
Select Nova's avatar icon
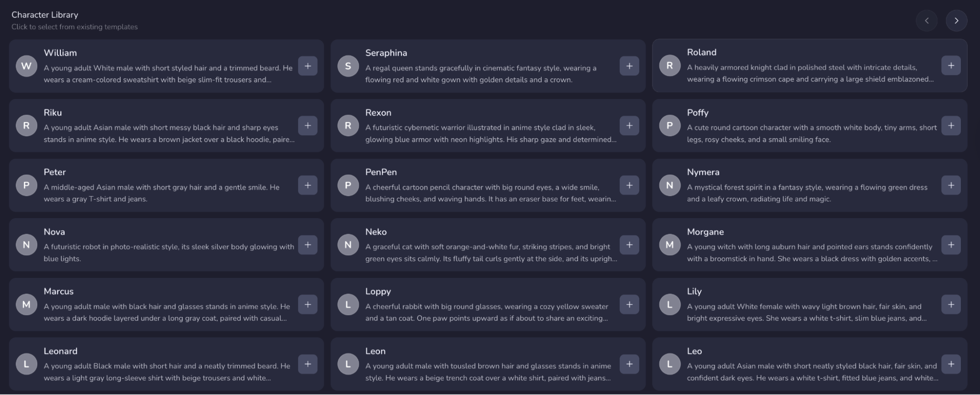(26, 245)
